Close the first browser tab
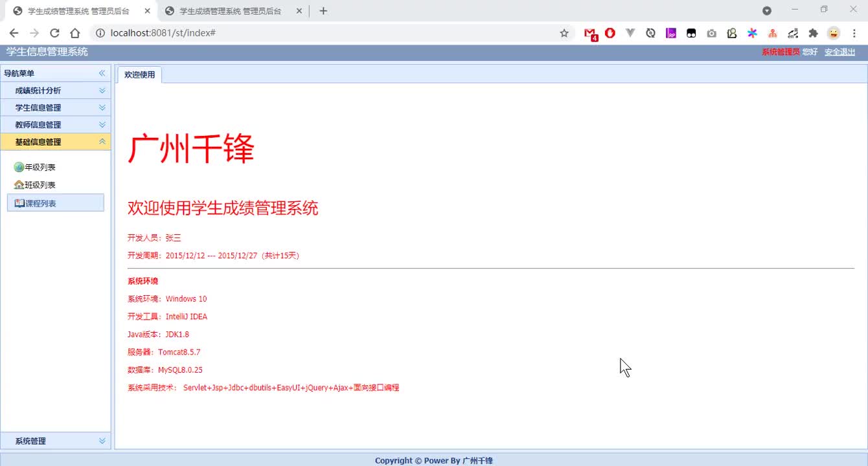The width and height of the screenshot is (868, 466). pyautogui.click(x=148, y=11)
